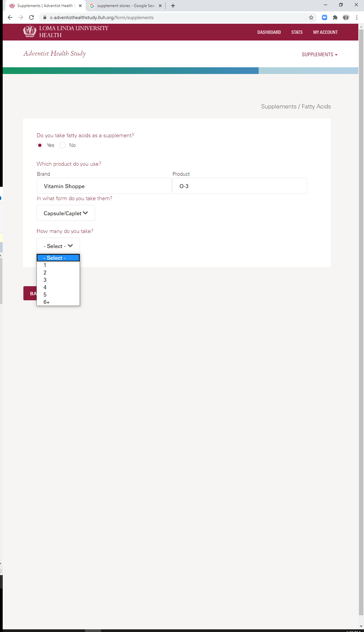The width and height of the screenshot is (364, 632).
Task: Select Yes for fatty acids supplement
Action: pyautogui.click(x=40, y=145)
